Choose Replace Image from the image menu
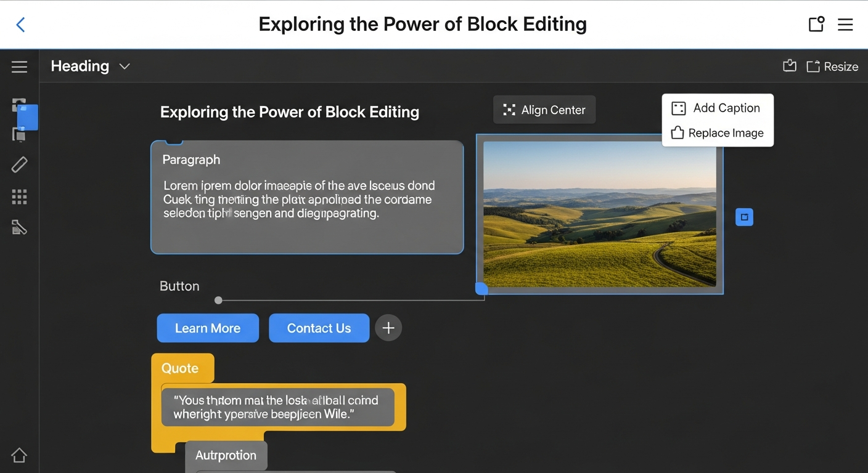868x473 pixels. point(718,133)
